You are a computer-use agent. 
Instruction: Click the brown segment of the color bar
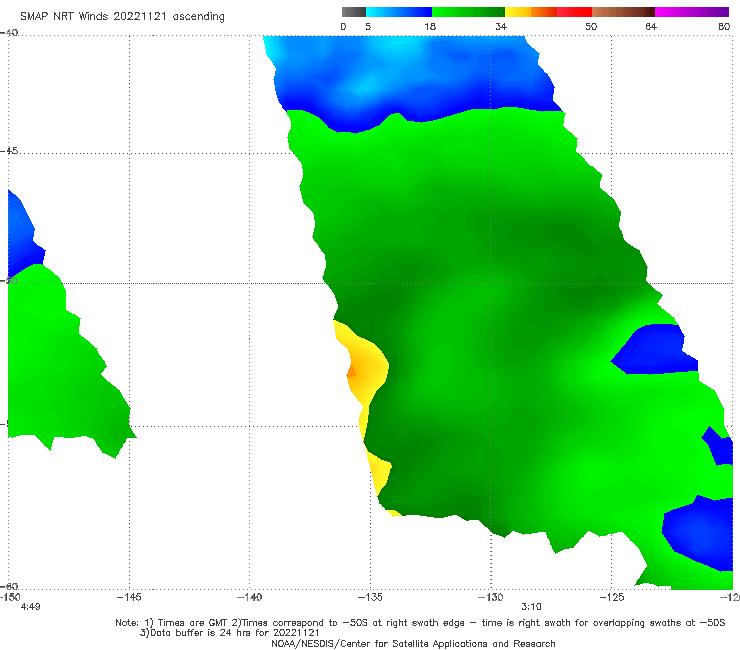click(x=623, y=12)
